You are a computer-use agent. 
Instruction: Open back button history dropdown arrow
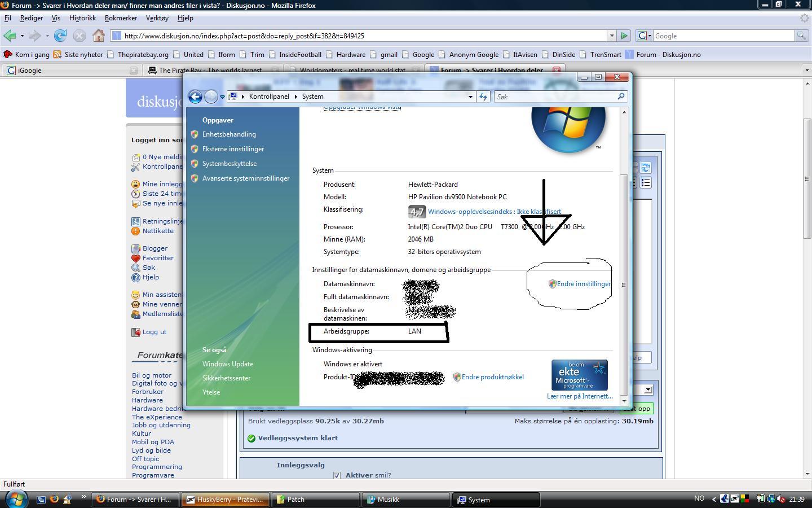22,36
